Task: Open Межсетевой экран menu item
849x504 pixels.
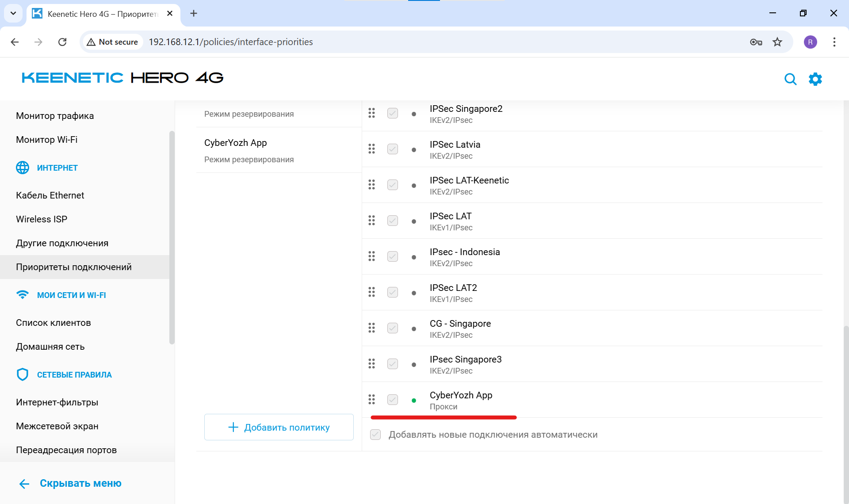Action: click(57, 426)
